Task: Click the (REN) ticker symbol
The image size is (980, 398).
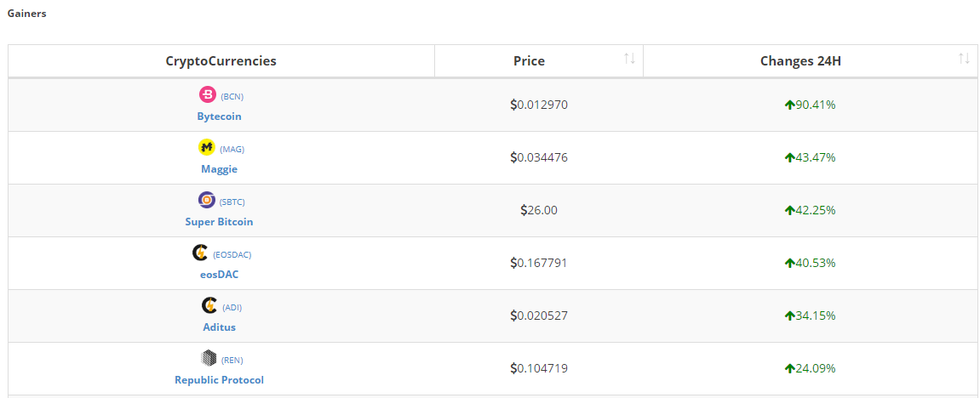Action: point(232,361)
